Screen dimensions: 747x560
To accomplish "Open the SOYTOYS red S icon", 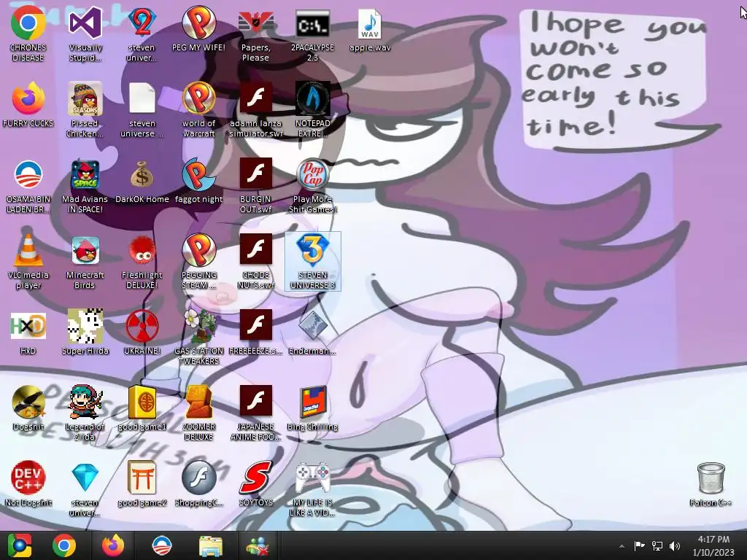I will 256,484.
